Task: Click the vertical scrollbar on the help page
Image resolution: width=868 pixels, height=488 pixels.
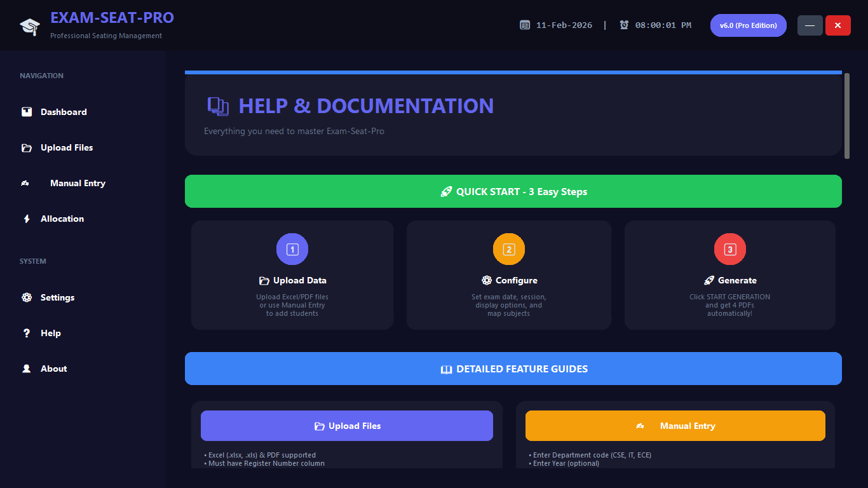Action: click(x=846, y=116)
